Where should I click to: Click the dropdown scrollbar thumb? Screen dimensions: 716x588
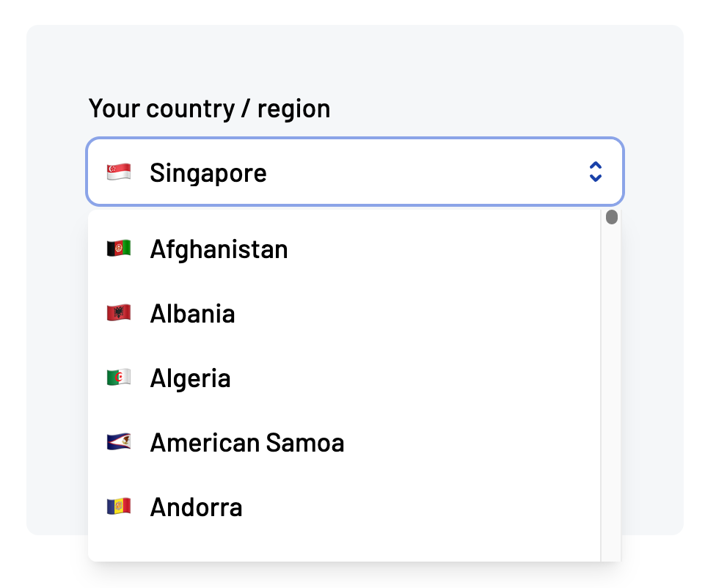(611, 217)
